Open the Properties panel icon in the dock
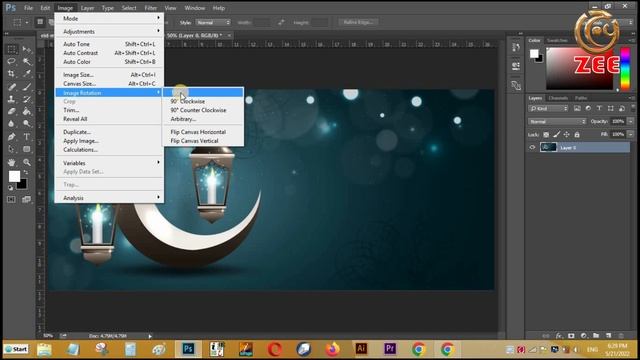This screenshot has width=640, height=360. coord(516,66)
